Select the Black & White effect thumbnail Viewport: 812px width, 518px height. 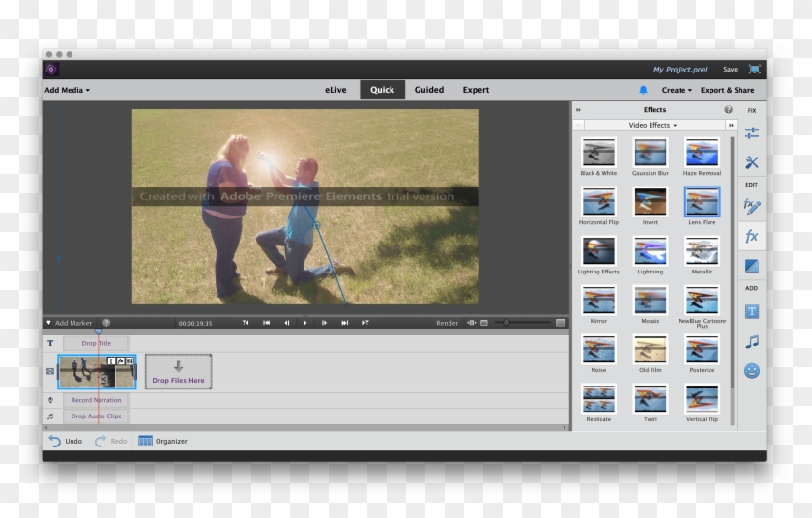(598, 152)
